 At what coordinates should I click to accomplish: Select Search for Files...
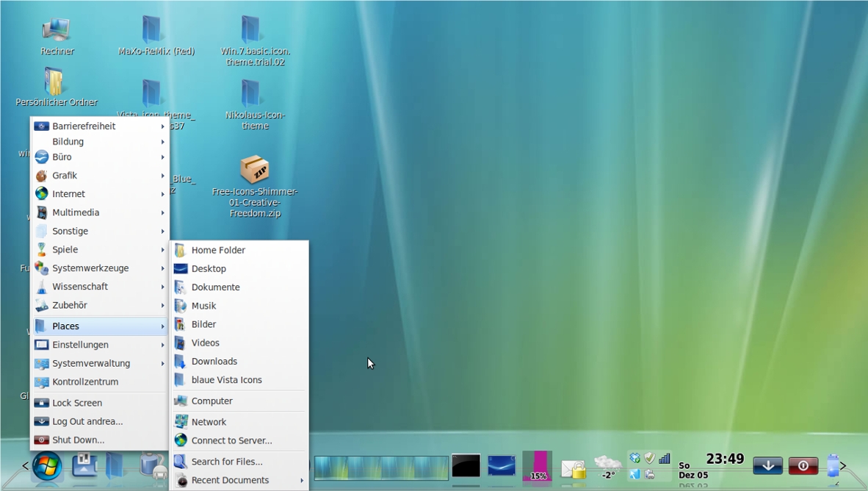pos(239,462)
